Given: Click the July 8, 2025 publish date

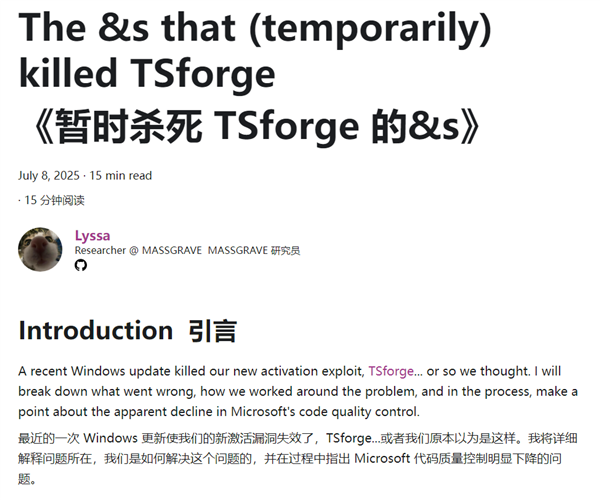Looking at the screenshot, I should 48,175.
